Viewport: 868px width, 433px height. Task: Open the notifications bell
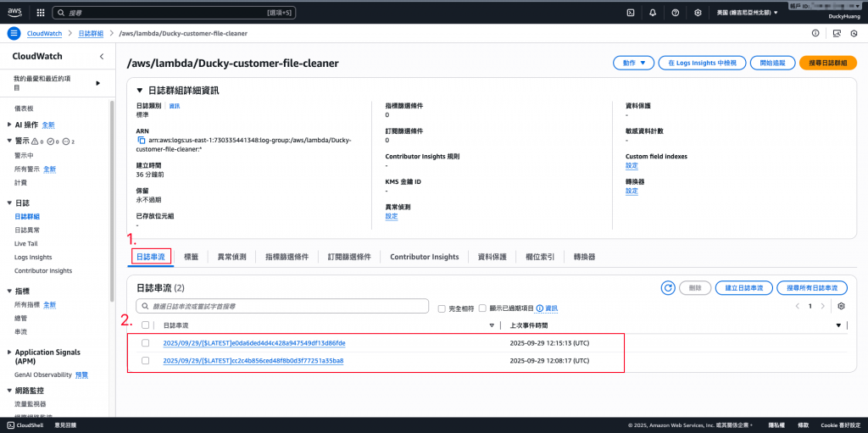coord(654,12)
